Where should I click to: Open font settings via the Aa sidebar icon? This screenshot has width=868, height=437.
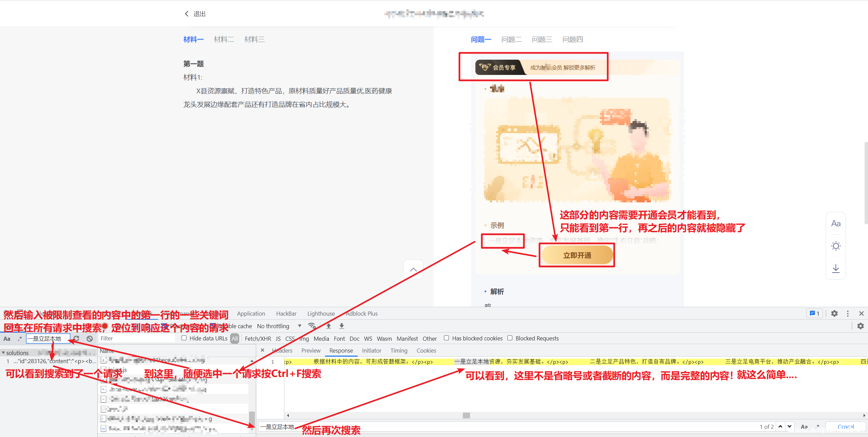835,223
